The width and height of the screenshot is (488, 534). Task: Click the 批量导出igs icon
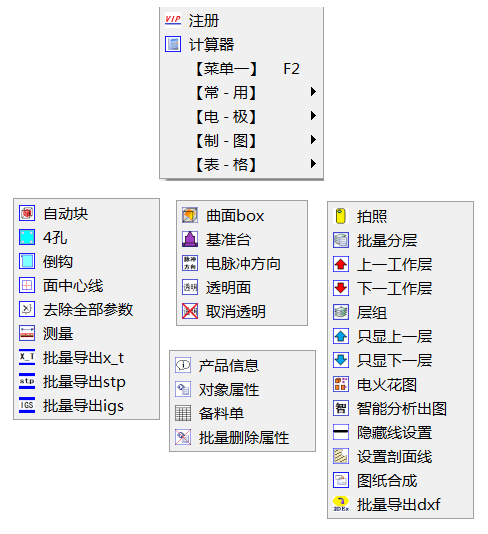tap(27, 405)
